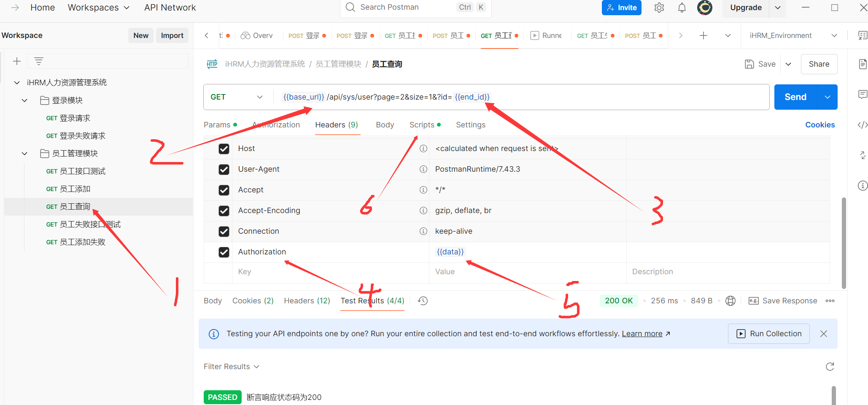Uncheck the Accept header checkbox

point(224,190)
